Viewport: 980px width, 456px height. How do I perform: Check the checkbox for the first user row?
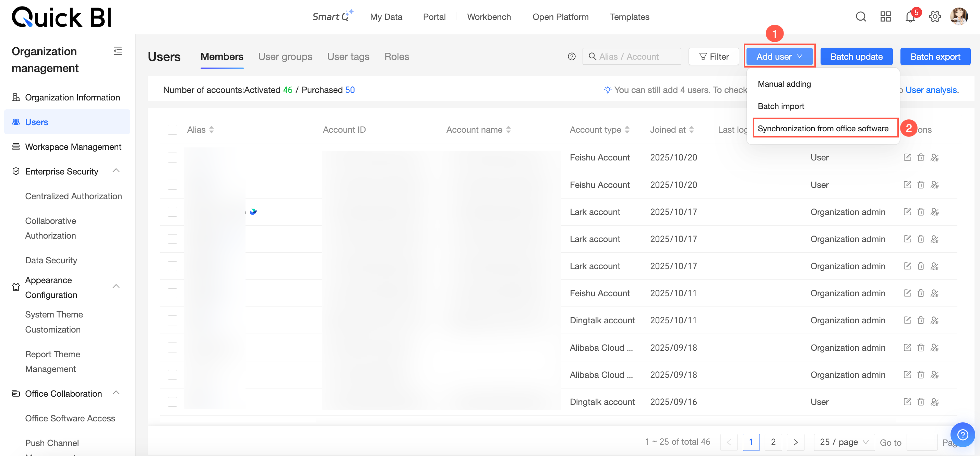click(x=172, y=157)
